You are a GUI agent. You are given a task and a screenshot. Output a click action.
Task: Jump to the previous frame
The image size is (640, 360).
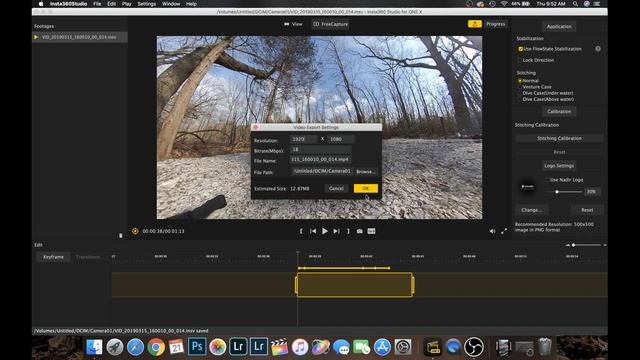point(313,231)
